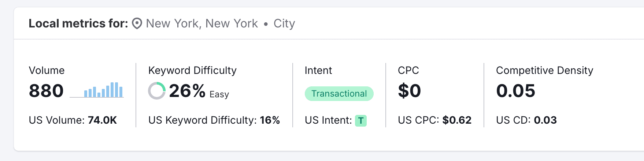Click the Keyword Difficulty heading

192,70
